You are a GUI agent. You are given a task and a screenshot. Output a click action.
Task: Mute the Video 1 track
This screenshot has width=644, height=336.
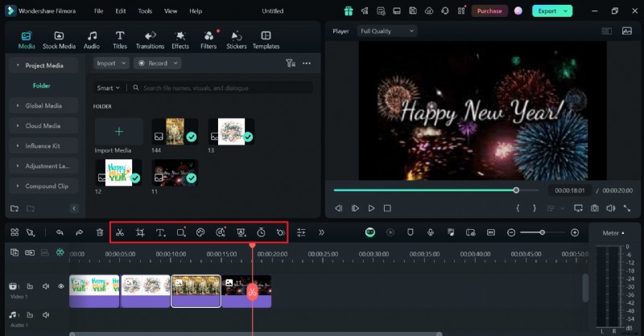click(46, 286)
